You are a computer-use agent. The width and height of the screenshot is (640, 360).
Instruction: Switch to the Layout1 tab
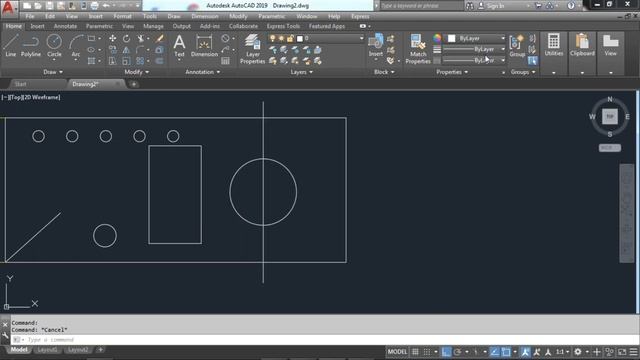47,350
